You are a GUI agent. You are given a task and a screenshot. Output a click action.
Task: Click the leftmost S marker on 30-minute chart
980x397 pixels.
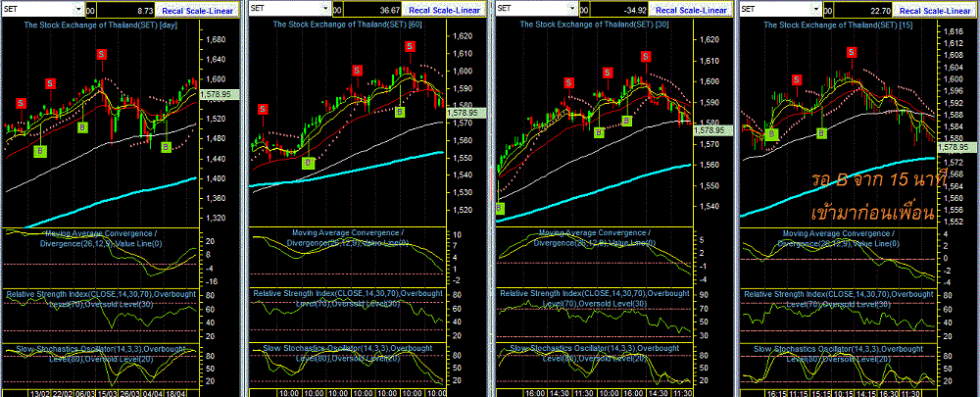pos(568,82)
